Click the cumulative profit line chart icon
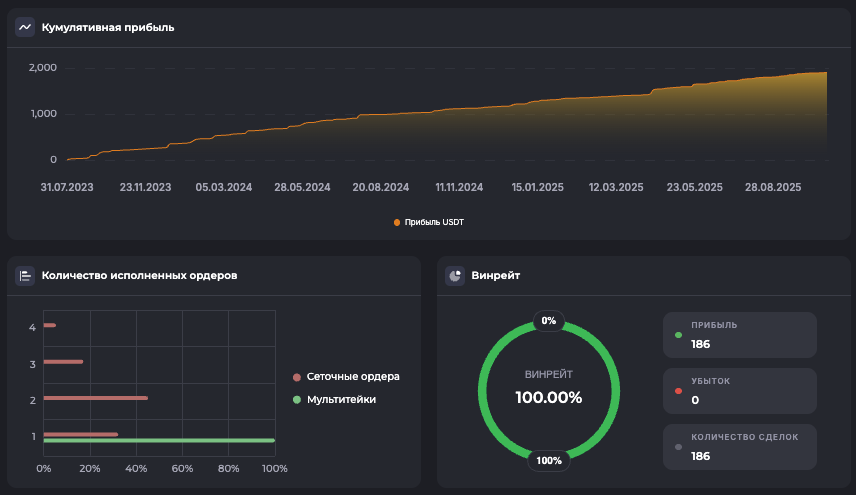The image size is (856, 495). (25, 27)
